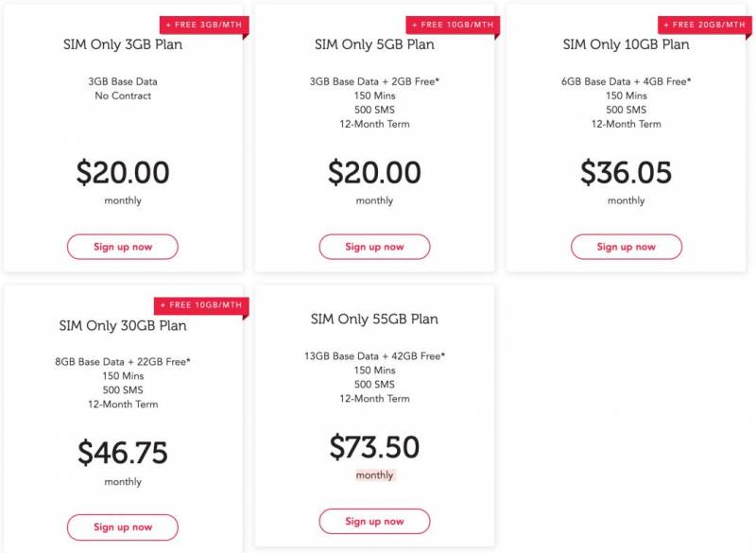
Task: Click the $73.50 price
Action: point(374,447)
